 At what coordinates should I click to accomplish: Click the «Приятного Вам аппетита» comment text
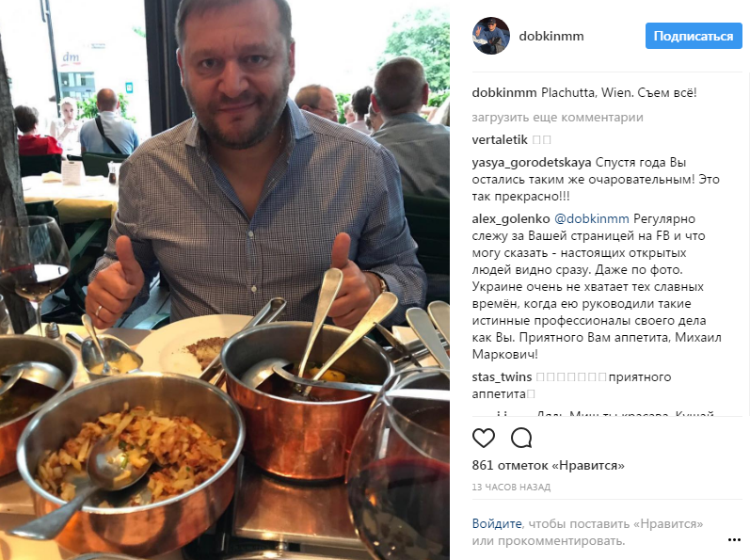coord(595,338)
